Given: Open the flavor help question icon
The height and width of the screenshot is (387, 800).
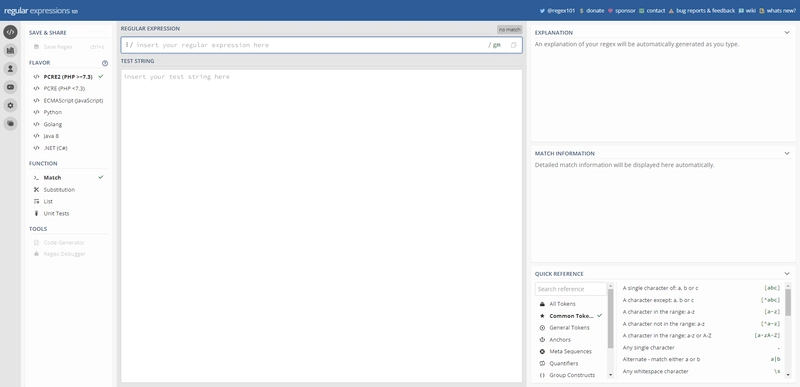Looking at the screenshot, I should click(x=105, y=63).
